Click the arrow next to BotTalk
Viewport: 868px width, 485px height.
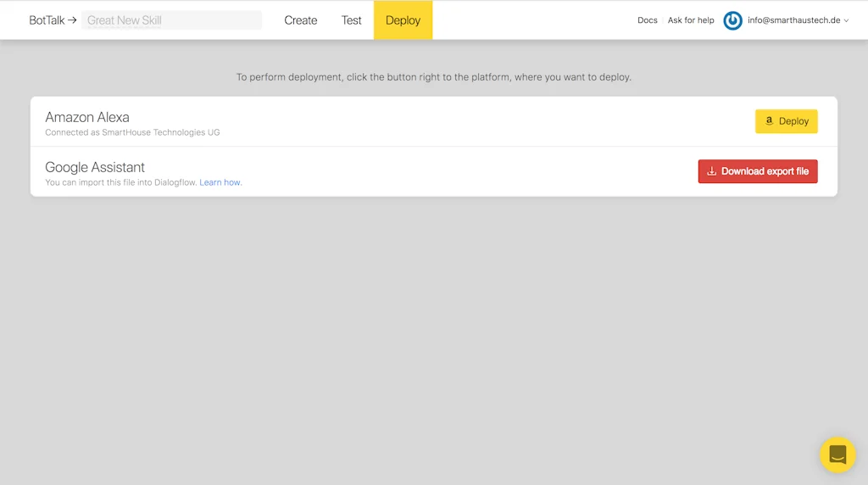pos(72,20)
